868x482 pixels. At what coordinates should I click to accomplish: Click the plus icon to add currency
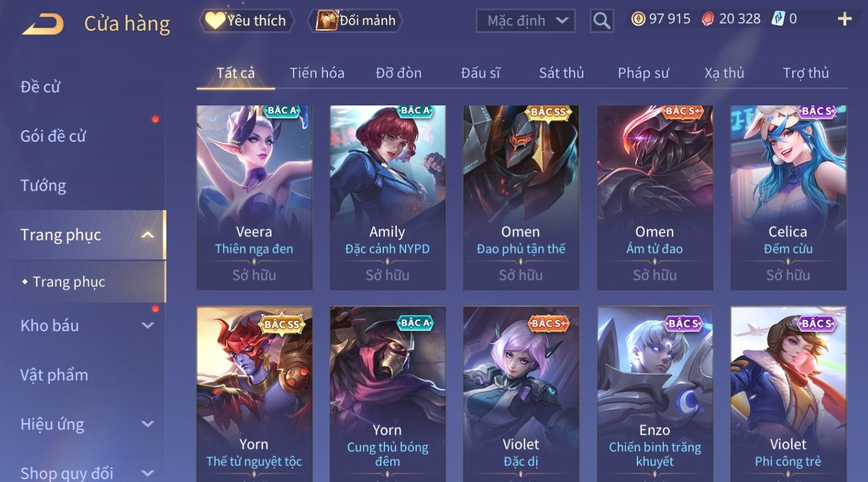click(844, 19)
